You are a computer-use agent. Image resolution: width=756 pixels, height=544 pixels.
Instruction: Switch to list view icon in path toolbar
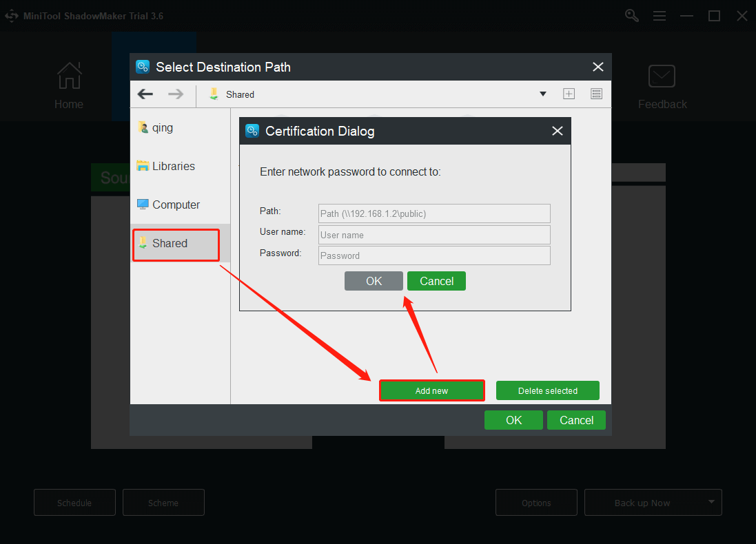(x=596, y=94)
